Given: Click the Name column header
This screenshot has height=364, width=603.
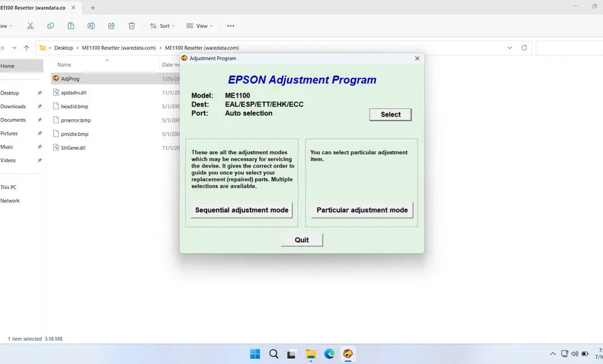Looking at the screenshot, I should (64, 65).
